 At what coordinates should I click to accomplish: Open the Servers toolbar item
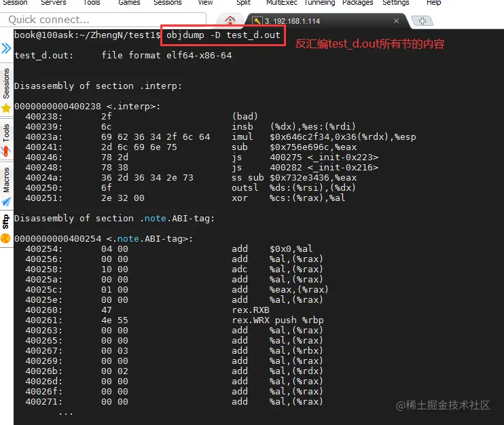pyautogui.click(x=54, y=3)
